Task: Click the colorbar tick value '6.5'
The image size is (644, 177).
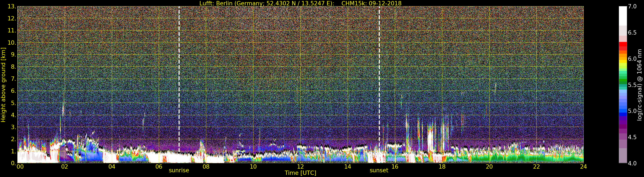Action: 632,33
